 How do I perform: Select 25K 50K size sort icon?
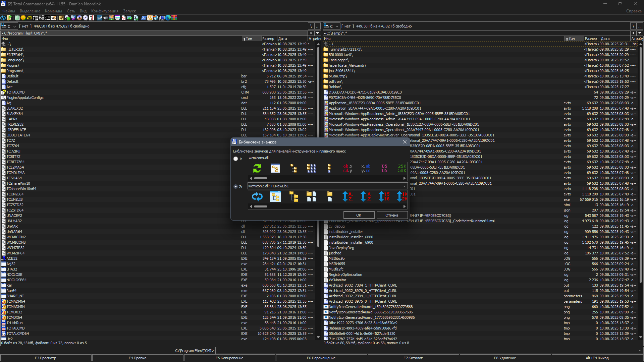(402, 168)
